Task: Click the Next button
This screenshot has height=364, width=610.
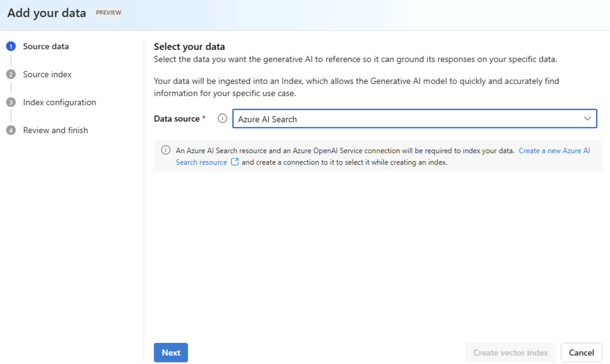Action: click(171, 353)
